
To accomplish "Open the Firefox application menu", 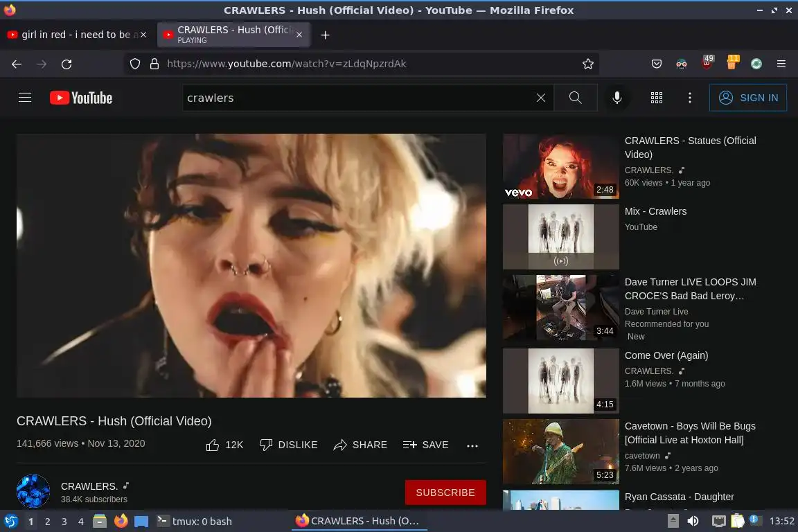I will pyautogui.click(x=781, y=64).
